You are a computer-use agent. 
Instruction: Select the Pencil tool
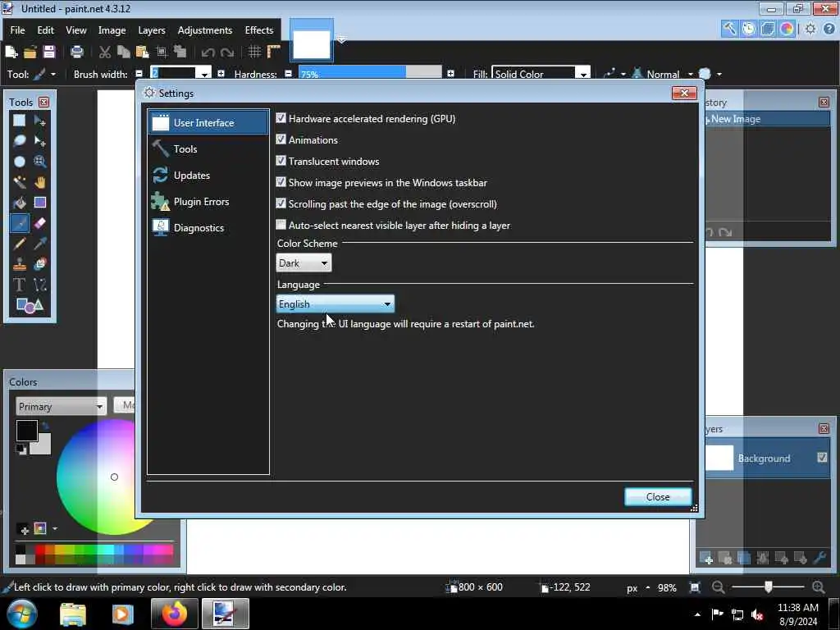[x=20, y=244]
